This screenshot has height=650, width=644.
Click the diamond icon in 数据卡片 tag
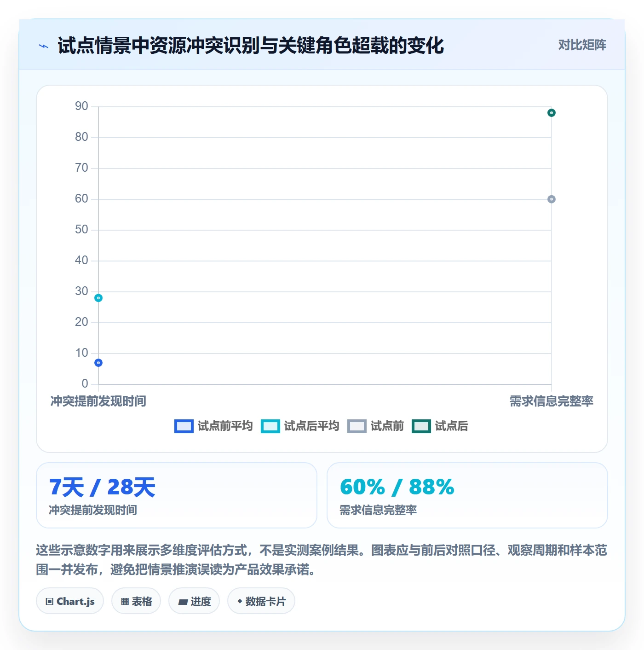tap(240, 601)
